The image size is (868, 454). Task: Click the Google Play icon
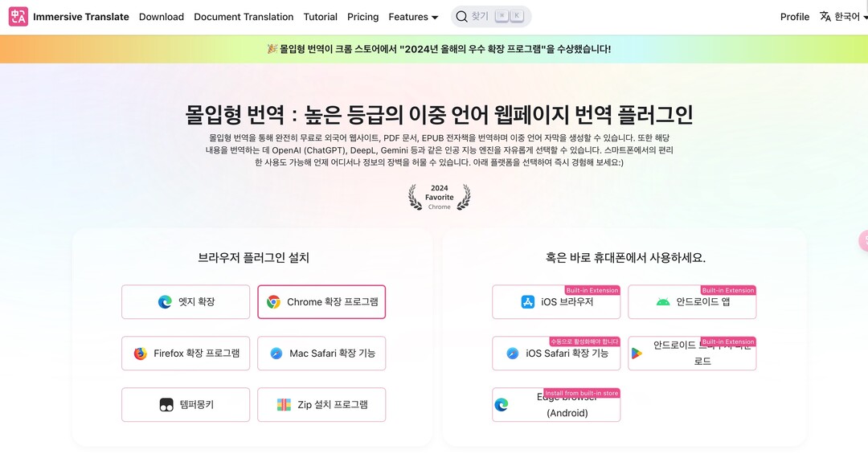point(637,354)
